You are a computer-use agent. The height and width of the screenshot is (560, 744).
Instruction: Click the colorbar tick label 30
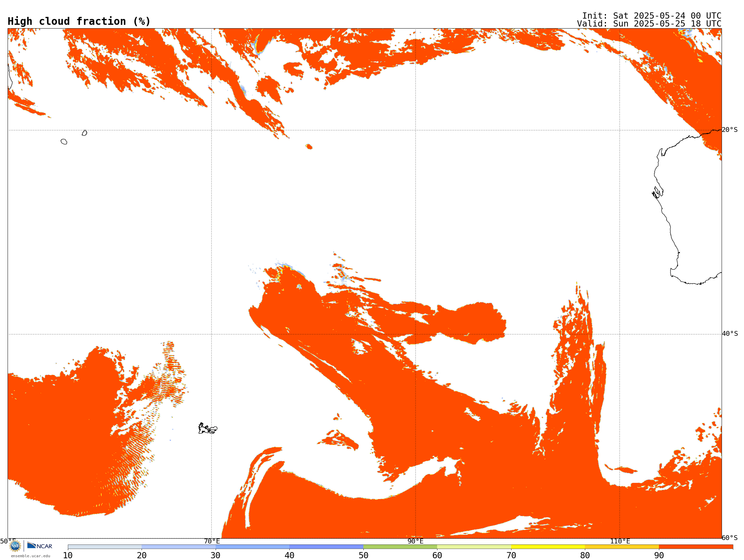coord(216,556)
